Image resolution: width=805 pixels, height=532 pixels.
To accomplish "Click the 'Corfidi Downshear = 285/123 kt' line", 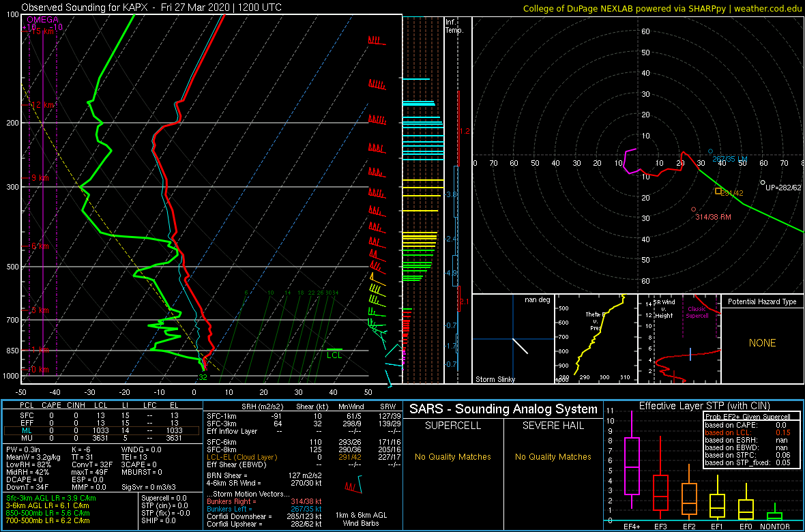I will 264,516.
